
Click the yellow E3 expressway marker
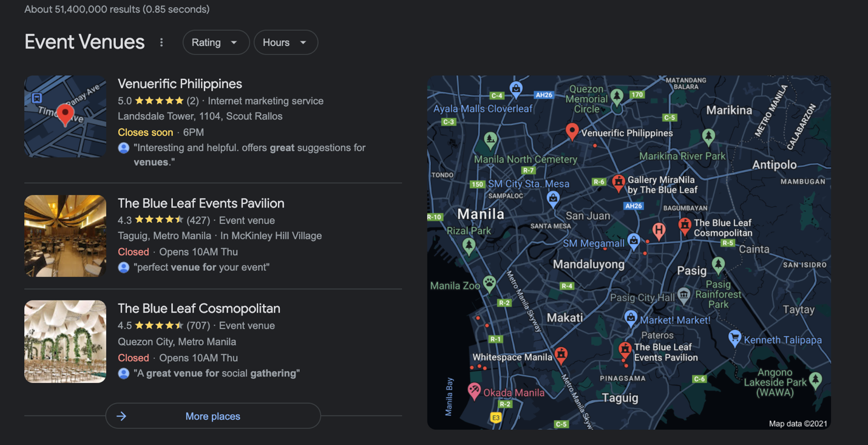(496, 418)
